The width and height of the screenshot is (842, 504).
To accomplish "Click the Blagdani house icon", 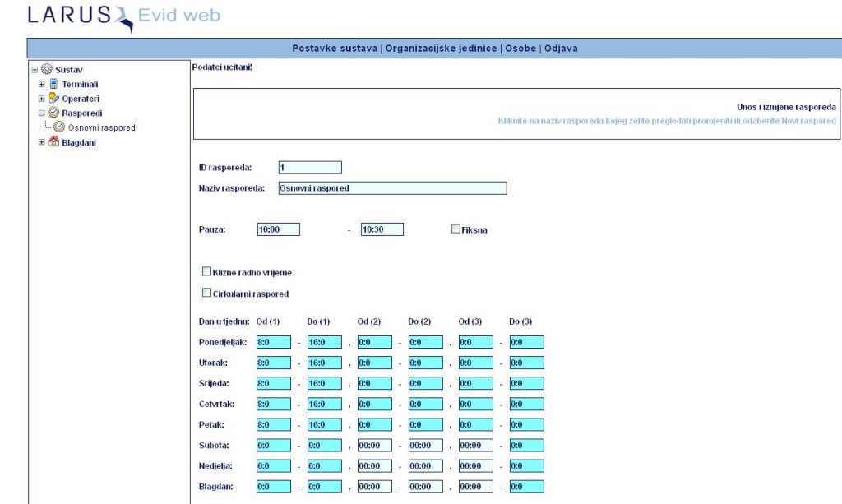I will click(x=54, y=142).
